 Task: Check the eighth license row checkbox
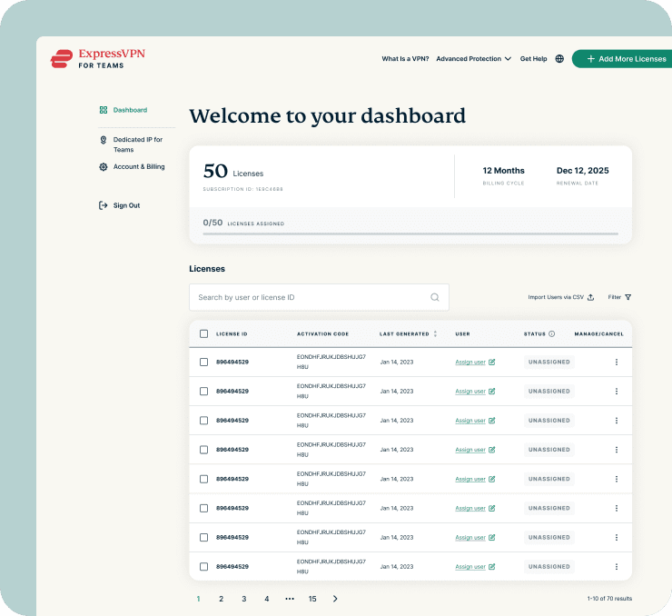[x=204, y=567]
